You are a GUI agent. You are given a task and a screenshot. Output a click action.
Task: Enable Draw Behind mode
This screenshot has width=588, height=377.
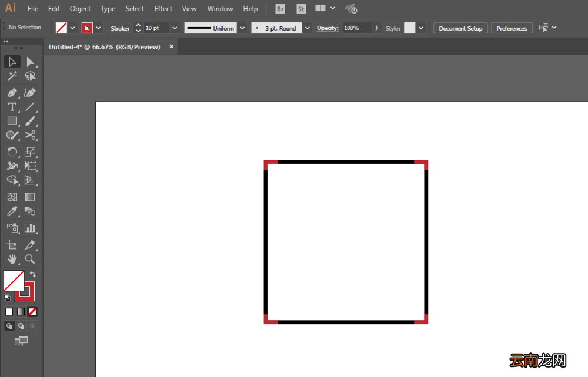[21, 326]
